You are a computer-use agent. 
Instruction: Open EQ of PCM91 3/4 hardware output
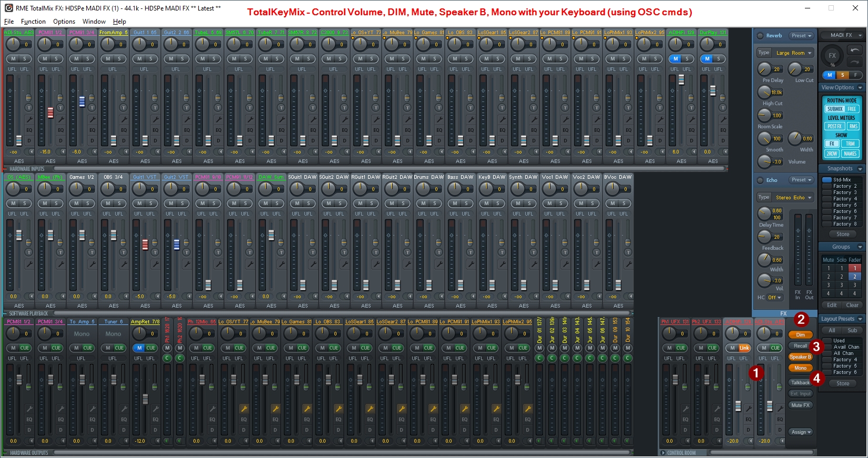click(60, 419)
